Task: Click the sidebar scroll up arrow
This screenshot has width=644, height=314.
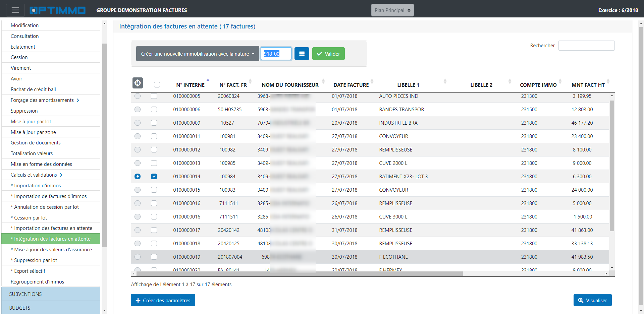Action: tap(104, 23)
